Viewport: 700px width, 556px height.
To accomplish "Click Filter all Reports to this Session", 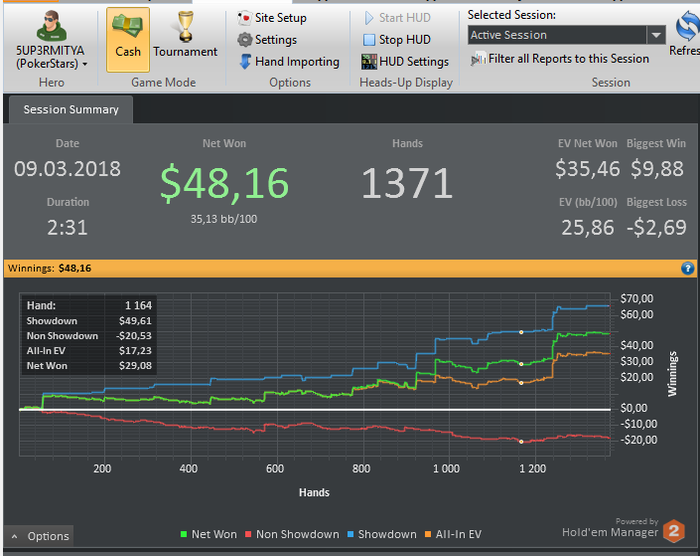I will coord(559,59).
